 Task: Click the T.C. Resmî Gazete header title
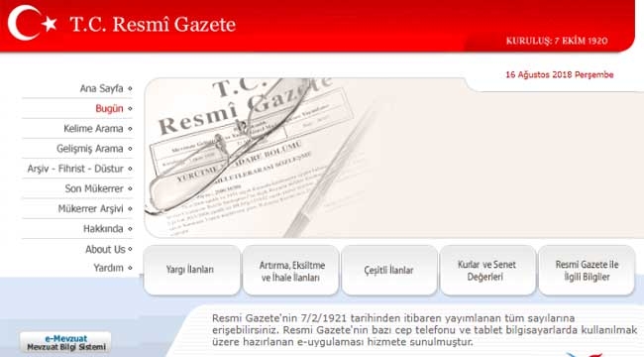coord(153,24)
